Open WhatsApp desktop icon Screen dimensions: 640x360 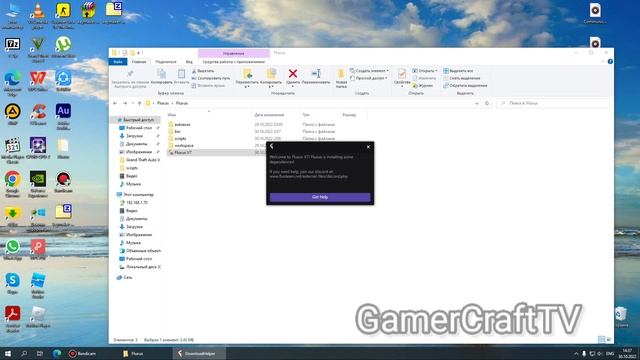[13, 250]
